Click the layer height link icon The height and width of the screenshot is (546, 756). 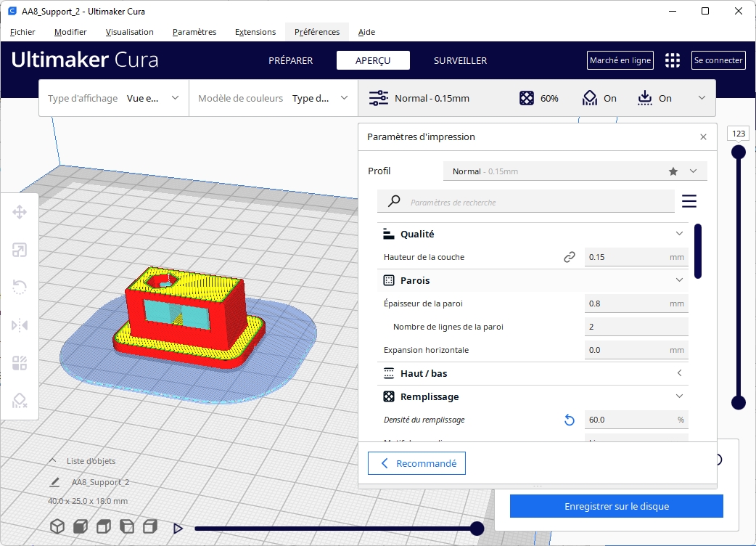(x=570, y=257)
